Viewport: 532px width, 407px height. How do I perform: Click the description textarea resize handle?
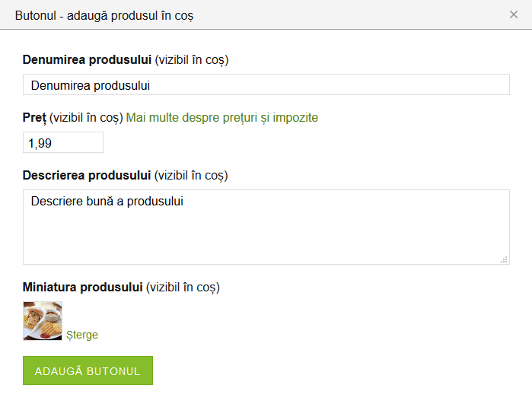[504, 259]
